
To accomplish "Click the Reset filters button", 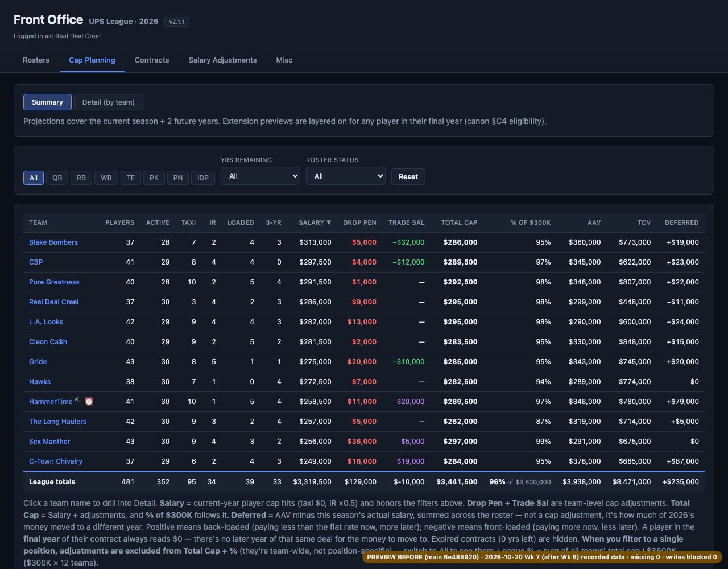I will coord(408,176).
